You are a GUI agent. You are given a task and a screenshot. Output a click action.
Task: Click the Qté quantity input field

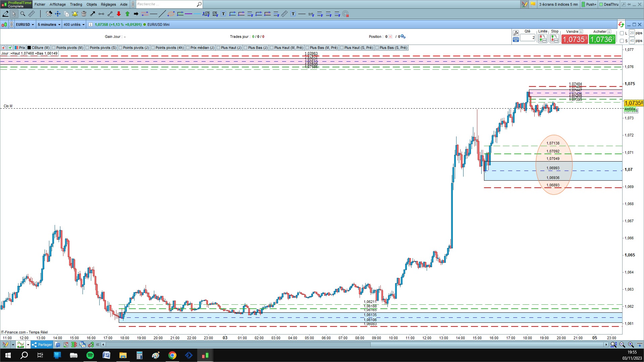pos(527,38)
